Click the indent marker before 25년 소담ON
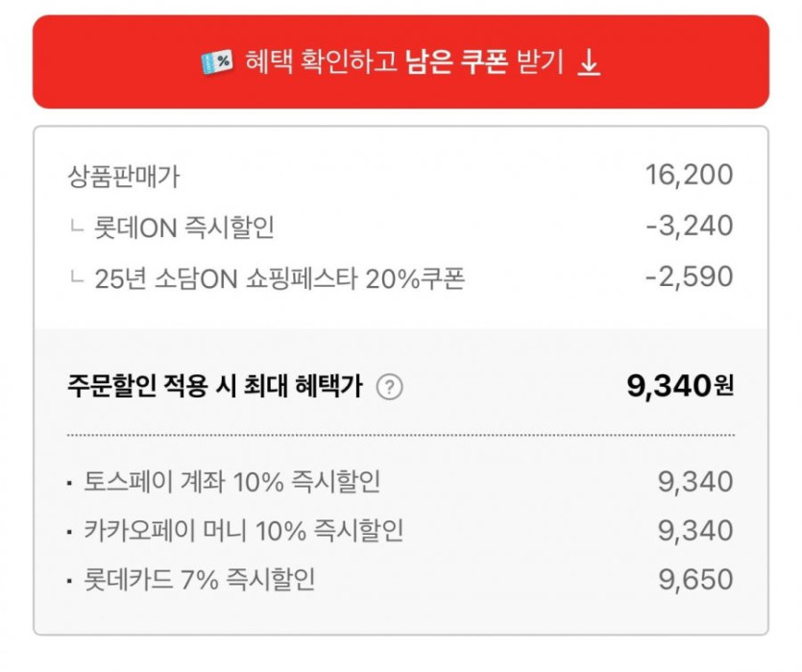This screenshot has width=802, height=672. [77, 278]
